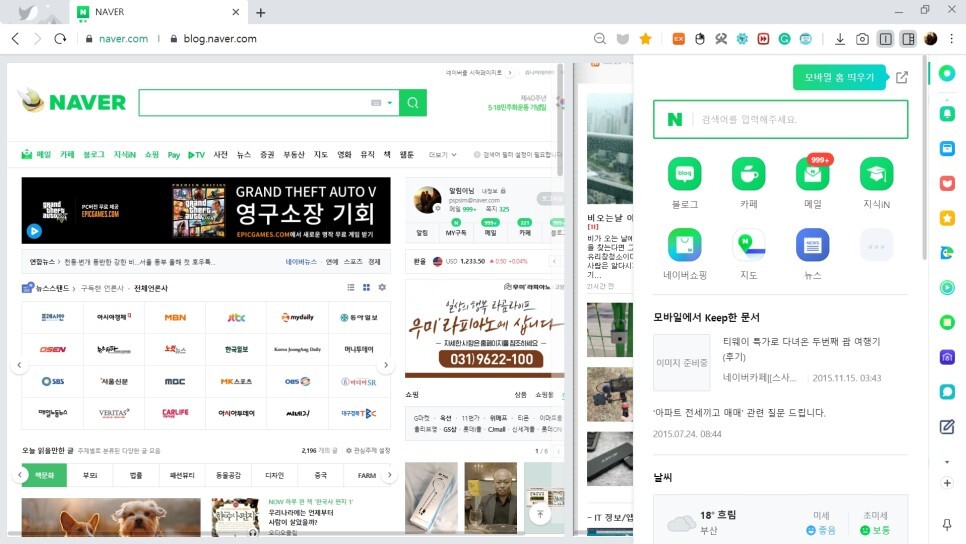
Task: Select the 부모i topic tab
Action: click(x=90, y=475)
